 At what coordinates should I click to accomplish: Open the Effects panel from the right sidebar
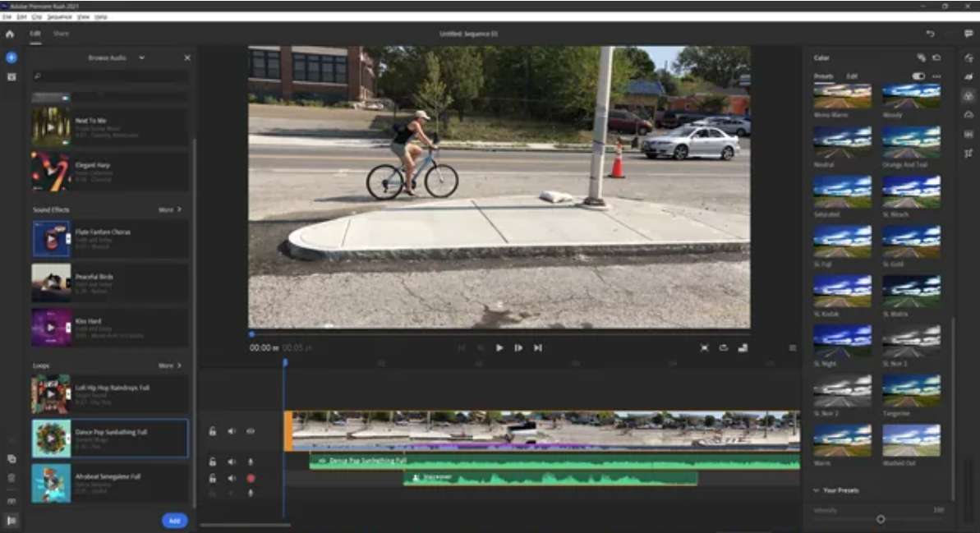click(968, 77)
